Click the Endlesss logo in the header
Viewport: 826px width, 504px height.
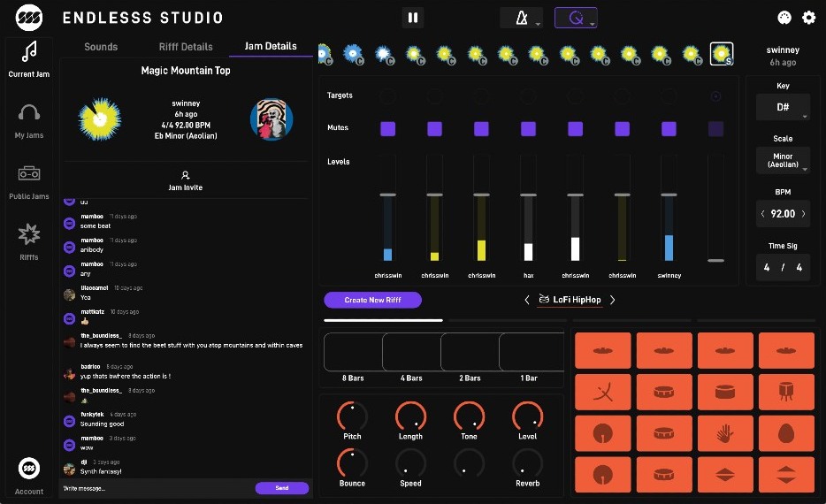29,18
